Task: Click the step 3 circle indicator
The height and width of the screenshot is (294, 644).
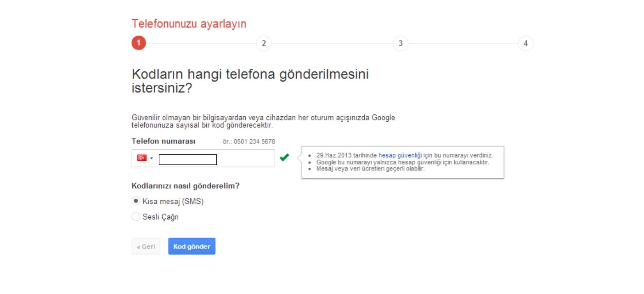Action: point(401,43)
